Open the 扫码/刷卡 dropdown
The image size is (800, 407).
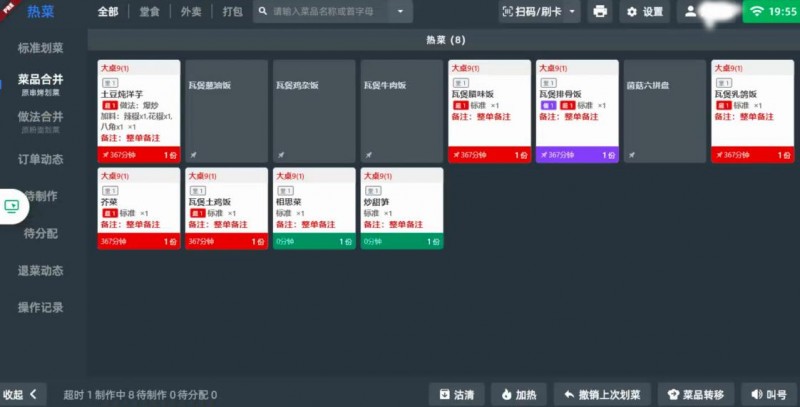click(539, 12)
